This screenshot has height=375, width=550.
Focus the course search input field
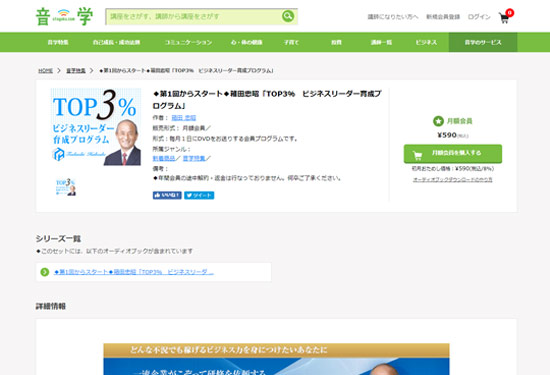click(x=194, y=16)
